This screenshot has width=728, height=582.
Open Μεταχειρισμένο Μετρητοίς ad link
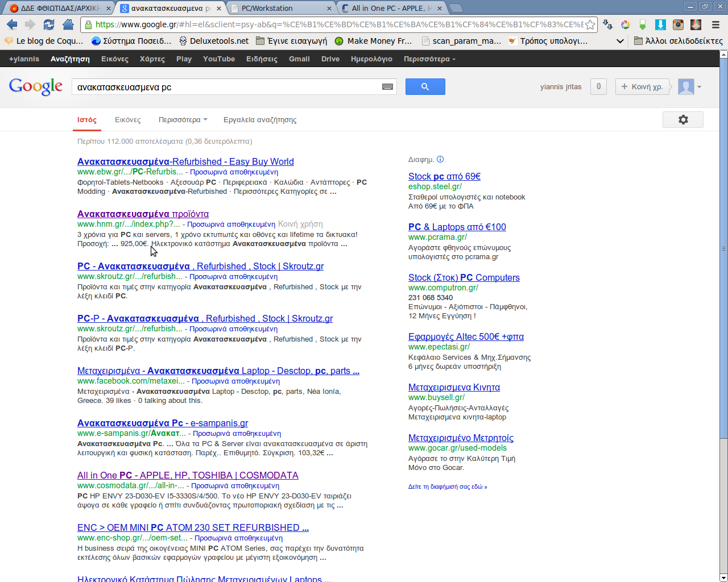pos(461,438)
